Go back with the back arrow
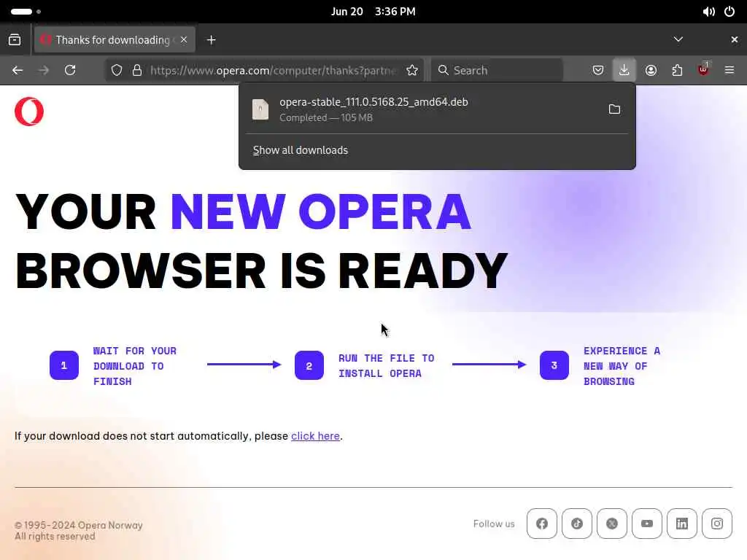Viewport: 747px width, 560px height. tap(18, 71)
